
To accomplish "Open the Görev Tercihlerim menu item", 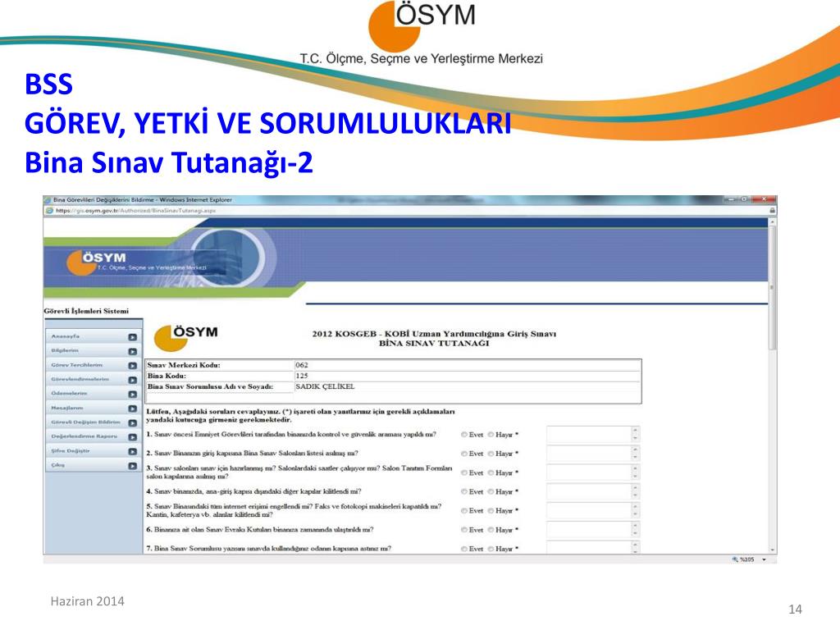I will pos(92,365).
